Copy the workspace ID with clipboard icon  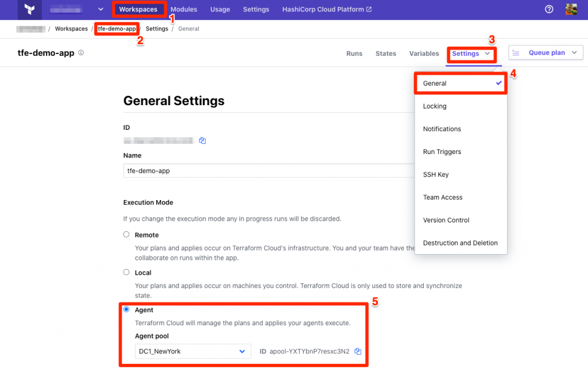tap(202, 140)
